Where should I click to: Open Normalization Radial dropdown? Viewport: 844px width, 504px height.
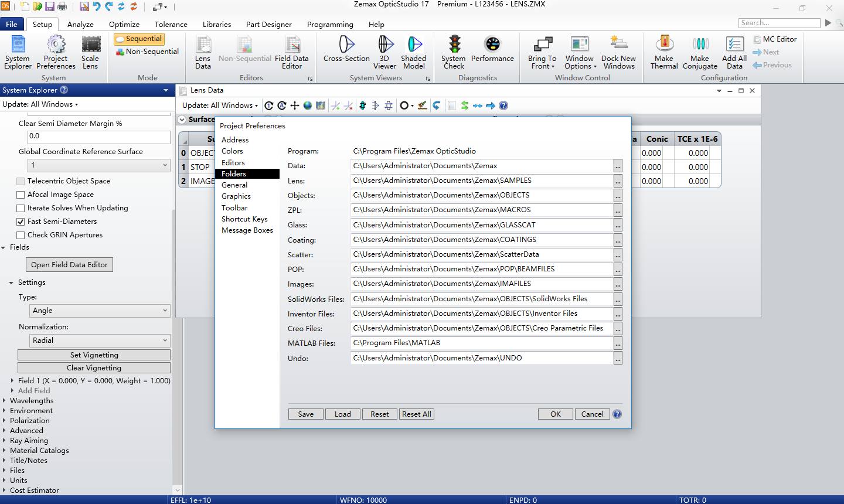coord(99,340)
